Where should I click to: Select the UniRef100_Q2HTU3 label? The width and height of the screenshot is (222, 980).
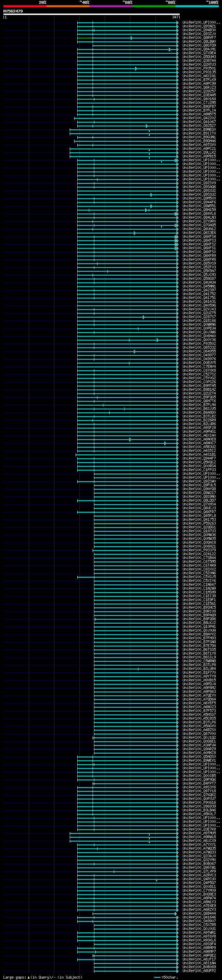[x=199, y=64]
